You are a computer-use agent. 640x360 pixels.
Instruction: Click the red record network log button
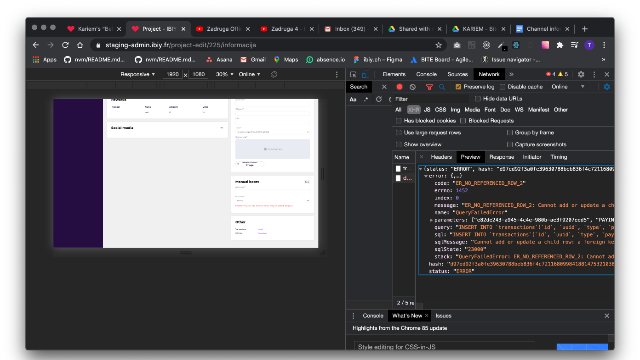[x=399, y=87]
